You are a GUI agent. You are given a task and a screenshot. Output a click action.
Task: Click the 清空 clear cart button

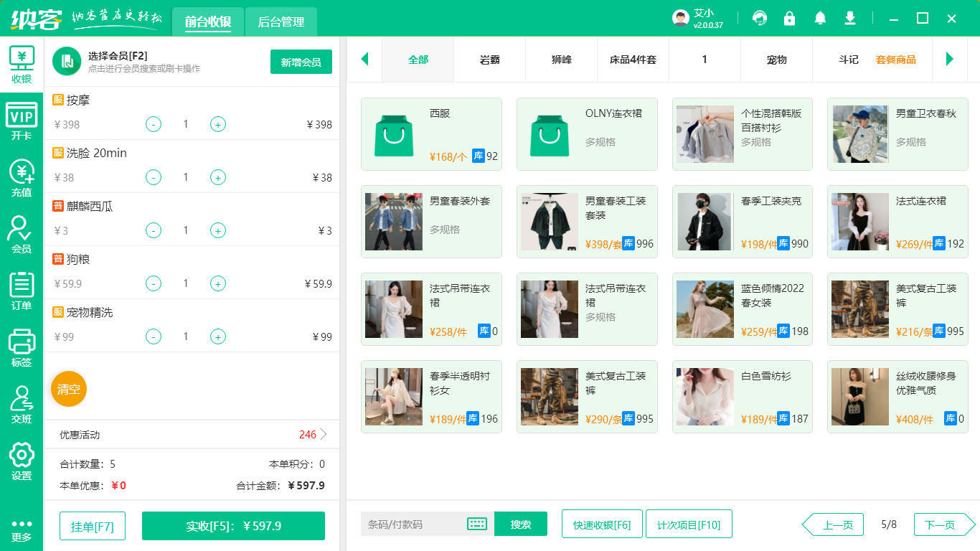coord(68,388)
